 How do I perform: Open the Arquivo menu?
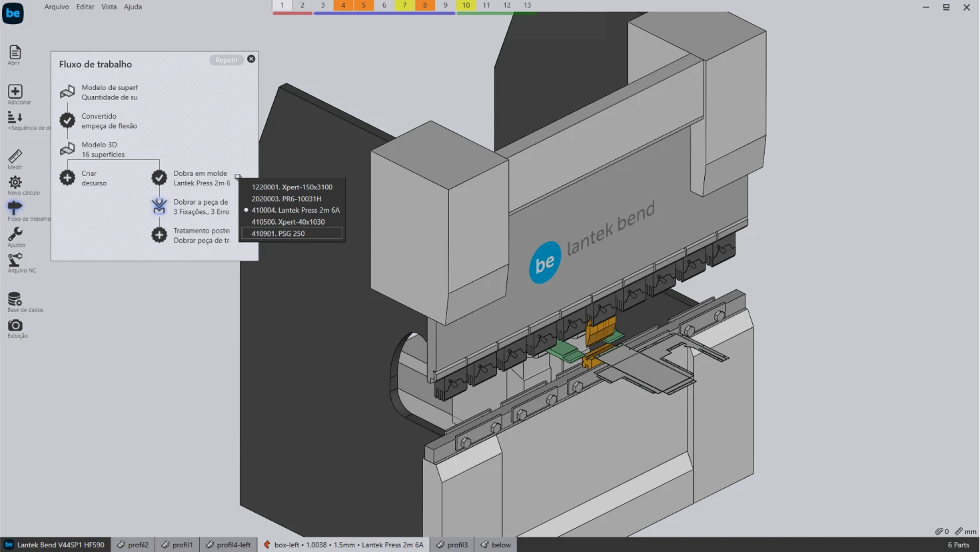tap(57, 7)
